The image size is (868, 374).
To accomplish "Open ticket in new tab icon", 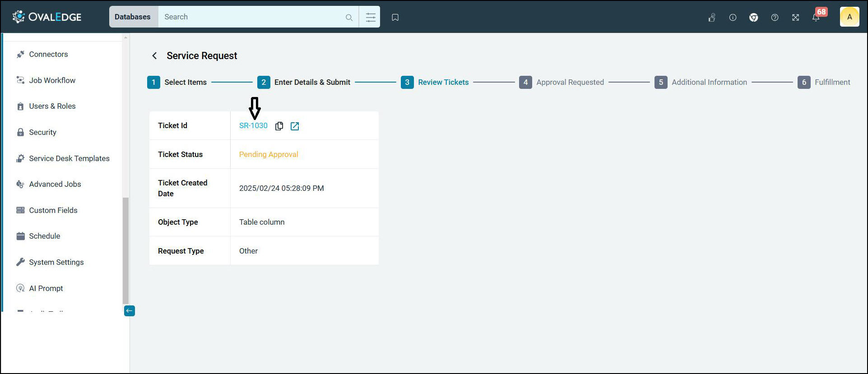I will (x=295, y=126).
